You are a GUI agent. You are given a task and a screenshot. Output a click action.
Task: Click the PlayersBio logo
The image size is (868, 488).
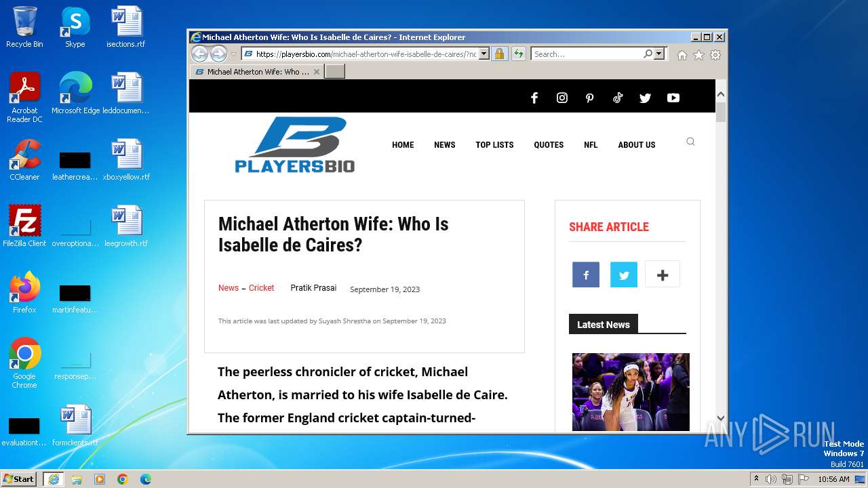pos(294,144)
